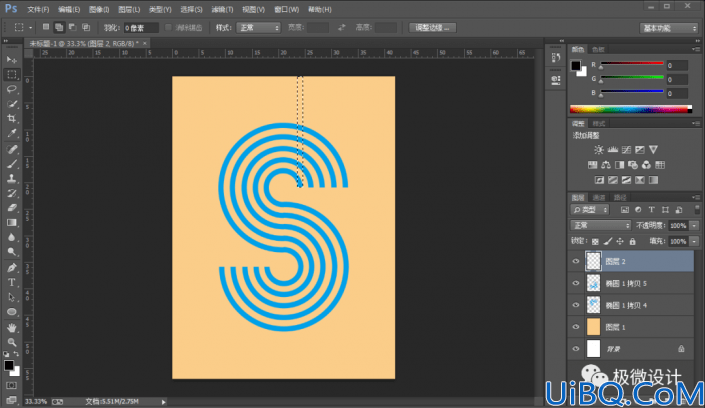The image size is (705, 408).
Task: Select the Path Selection tool
Action: [12, 297]
